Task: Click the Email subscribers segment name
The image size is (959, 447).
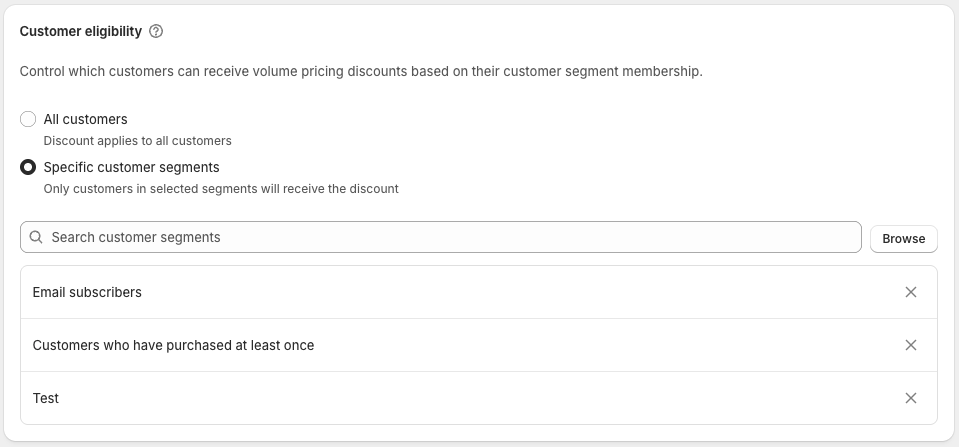Action: click(x=87, y=292)
